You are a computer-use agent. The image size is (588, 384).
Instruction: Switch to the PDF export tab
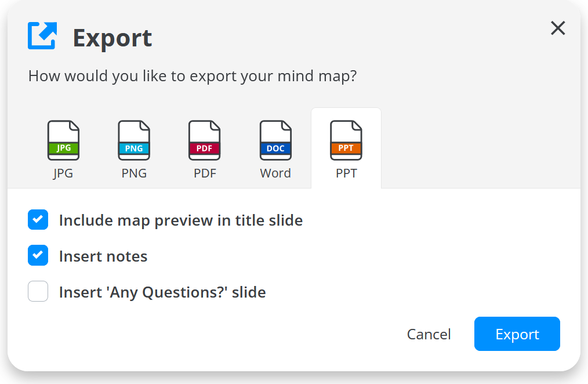pos(205,148)
